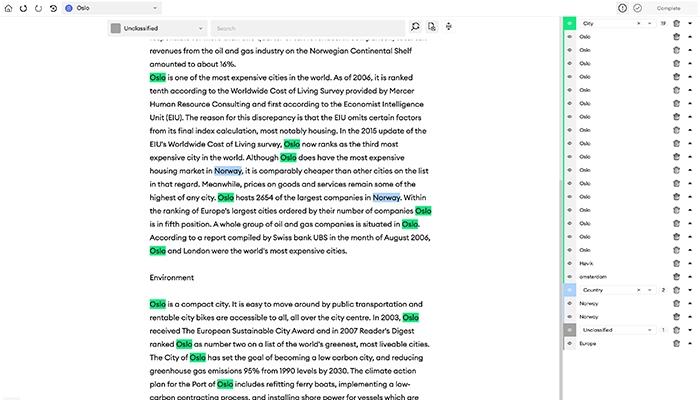This screenshot has width=700, height=400.
Task: Expand the Havik entry arrow
Action: coord(690,263)
